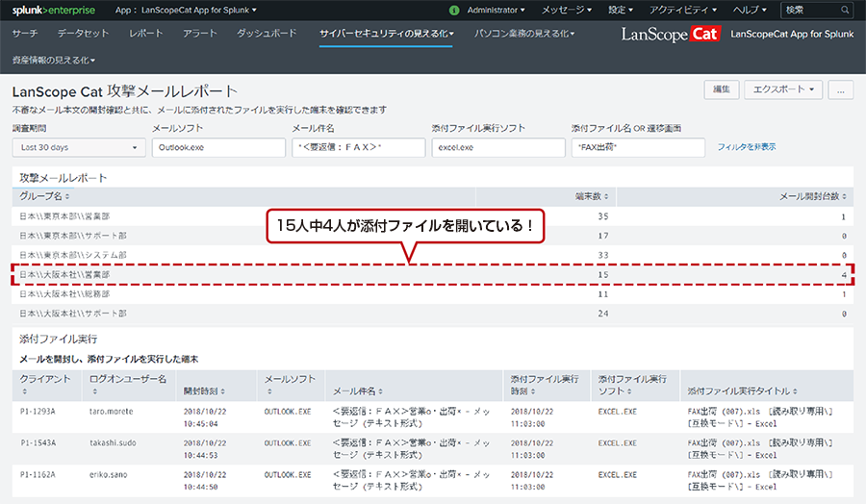Sort table by 端末数 column
The width and height of the screenshot is (866, 504).
tap(592, 196)
